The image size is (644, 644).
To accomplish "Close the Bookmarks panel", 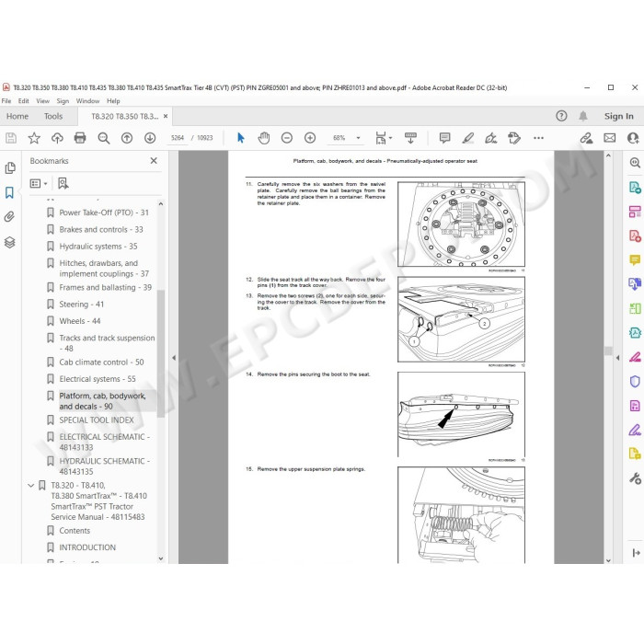I will click(154, 161).
